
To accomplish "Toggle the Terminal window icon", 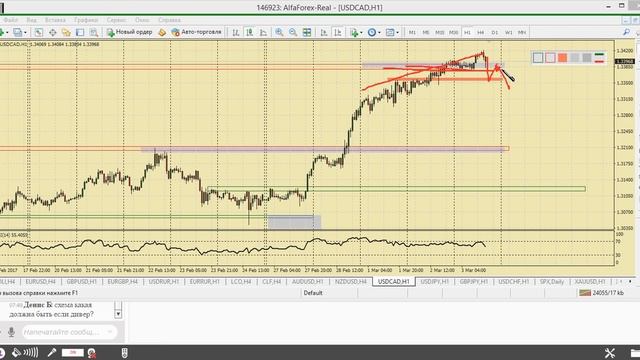I will (x=80, y=32).
